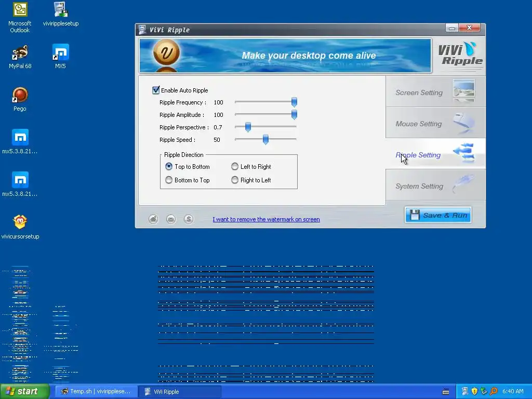Minimize the ViVi Ripple window
This screenshot has height=399, width=532.
(452, 28)
